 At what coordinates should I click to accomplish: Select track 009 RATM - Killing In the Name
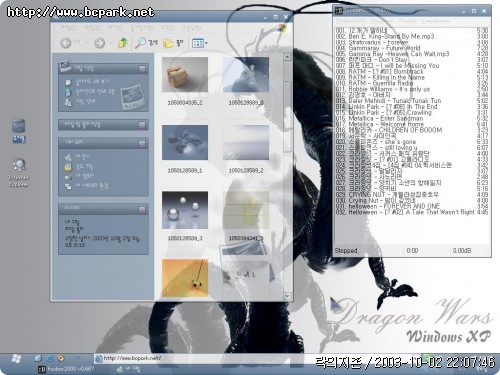(x=412, y=77)
